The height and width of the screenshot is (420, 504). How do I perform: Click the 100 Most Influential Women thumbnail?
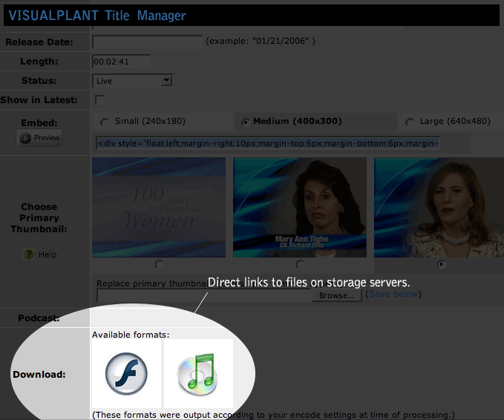coord(159,207)
